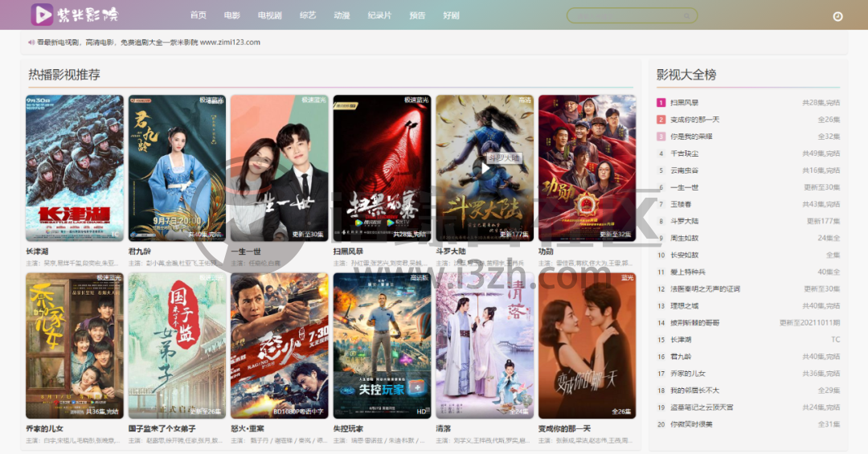Open the 纪录片 nav tab
The height and width of the screenshot is (454, 868).
pyautogui.click(x=379, y=15)
